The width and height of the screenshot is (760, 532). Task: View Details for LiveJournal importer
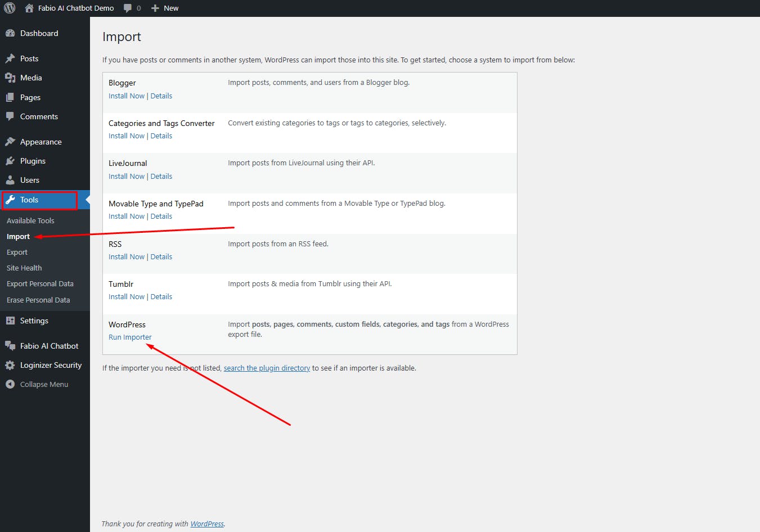pos(161,176)
